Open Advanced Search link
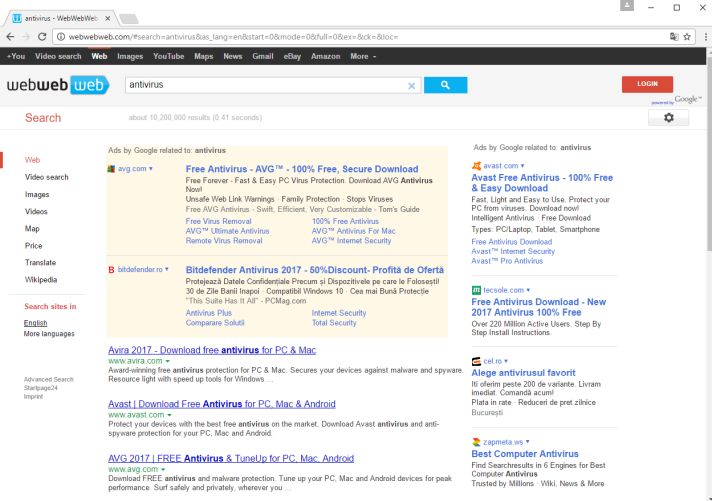Screen dimensions: 712x501 pos(49,379)
